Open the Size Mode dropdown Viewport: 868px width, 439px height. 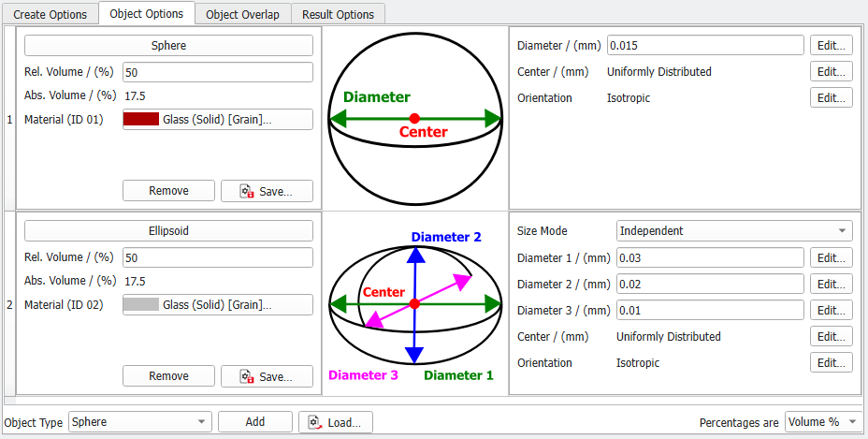pyautogui.click(x=734, y=230)
